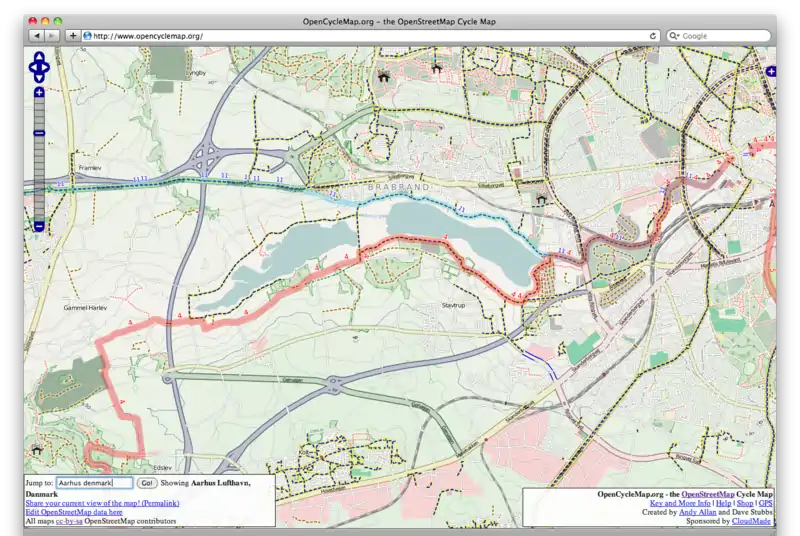Pan the map south with the down arrow
This screenshot has width=800, height=536.
tap(39, 78)
